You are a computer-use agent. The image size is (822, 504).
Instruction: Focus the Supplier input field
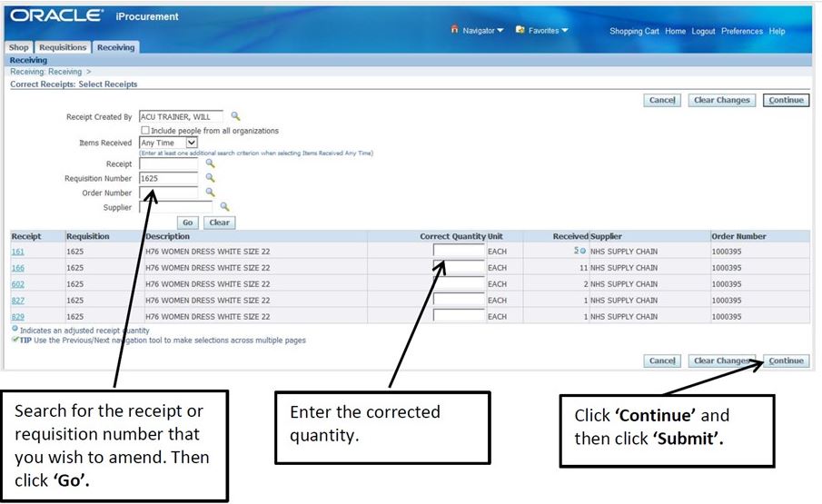click(x=175, y=207)
